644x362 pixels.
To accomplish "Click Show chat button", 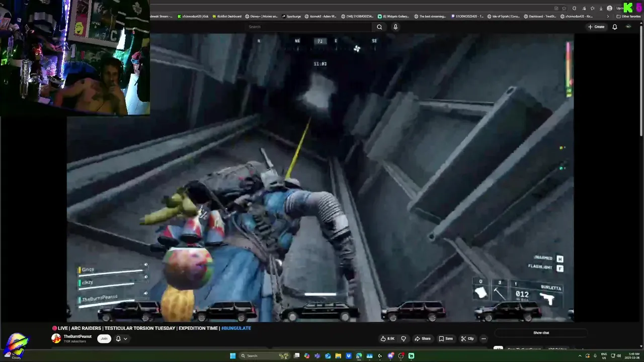I will click(x=541, y=333).
